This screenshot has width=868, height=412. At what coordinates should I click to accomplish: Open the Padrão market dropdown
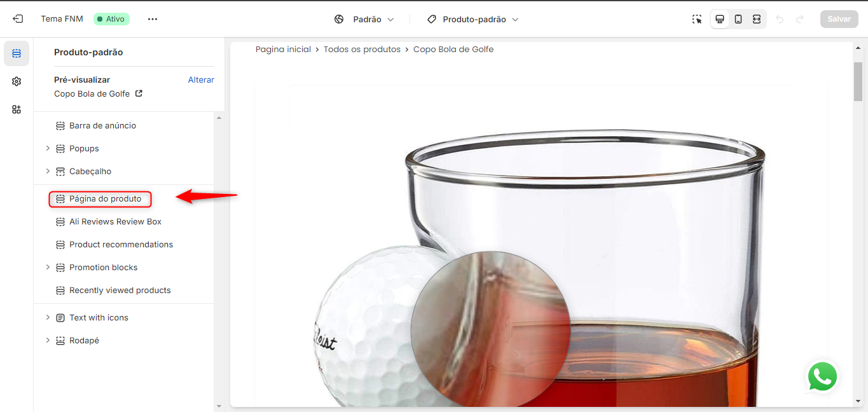pos(364,19)
